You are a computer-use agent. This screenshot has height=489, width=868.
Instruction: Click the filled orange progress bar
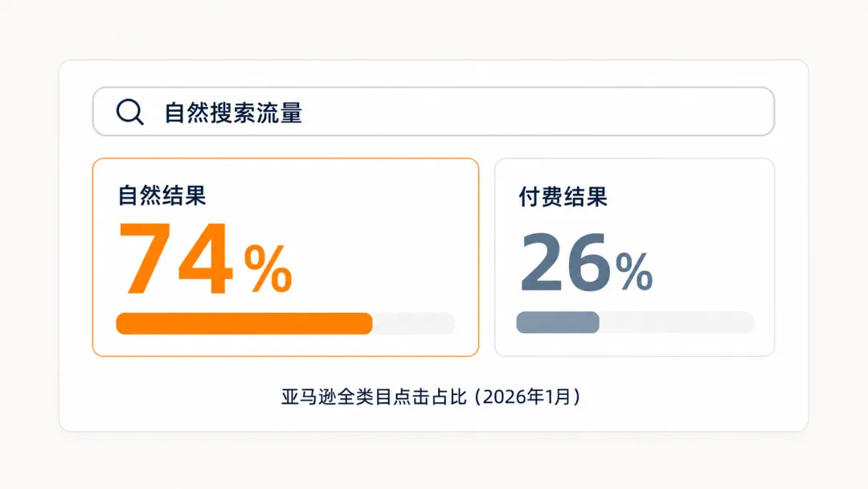[x=244, y=323]
